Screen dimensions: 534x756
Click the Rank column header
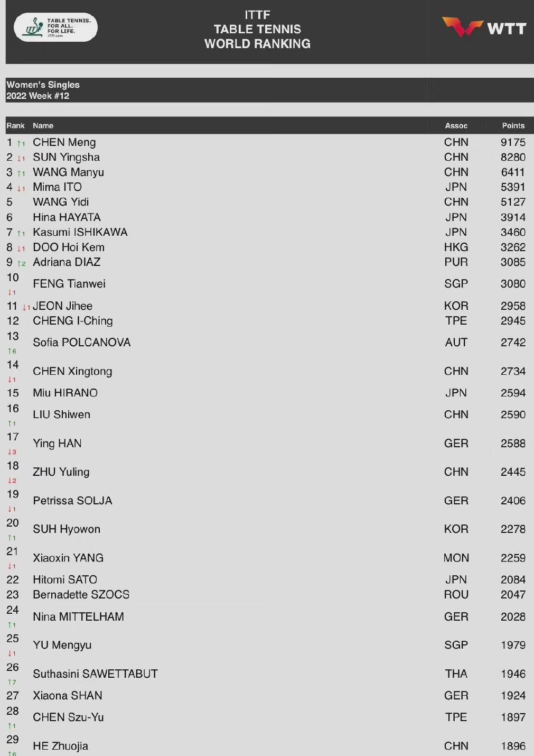[x=15, y=126]
